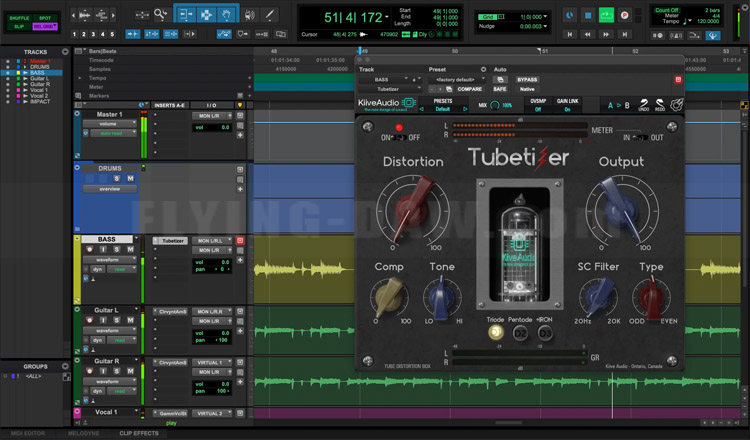750x440 pixels.
Task: Toggle the METER IN/OUT switch
Action: [640, 137]
